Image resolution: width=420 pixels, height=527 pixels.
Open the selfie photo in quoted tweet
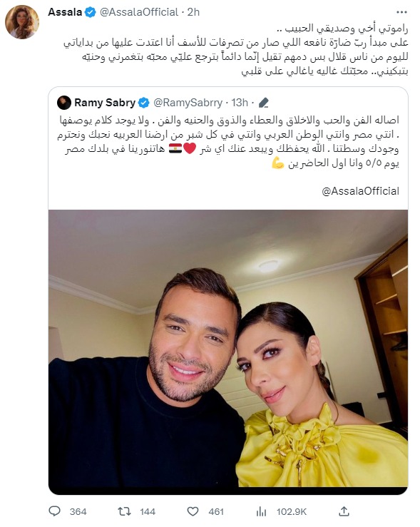click(228, 352)
